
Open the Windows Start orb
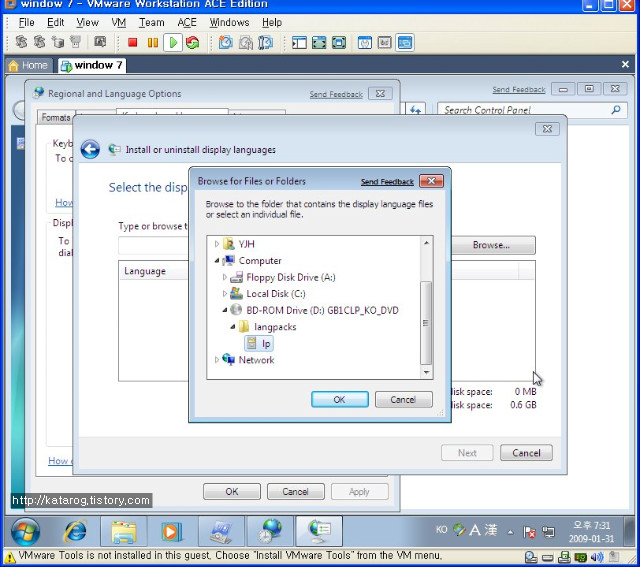(x=25, y=531)
